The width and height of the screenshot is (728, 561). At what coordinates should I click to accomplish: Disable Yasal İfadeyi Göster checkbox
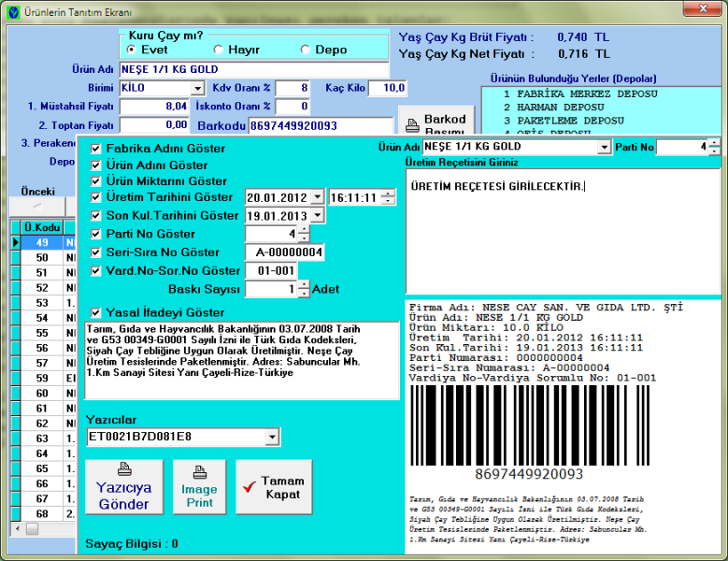point(96,312)
